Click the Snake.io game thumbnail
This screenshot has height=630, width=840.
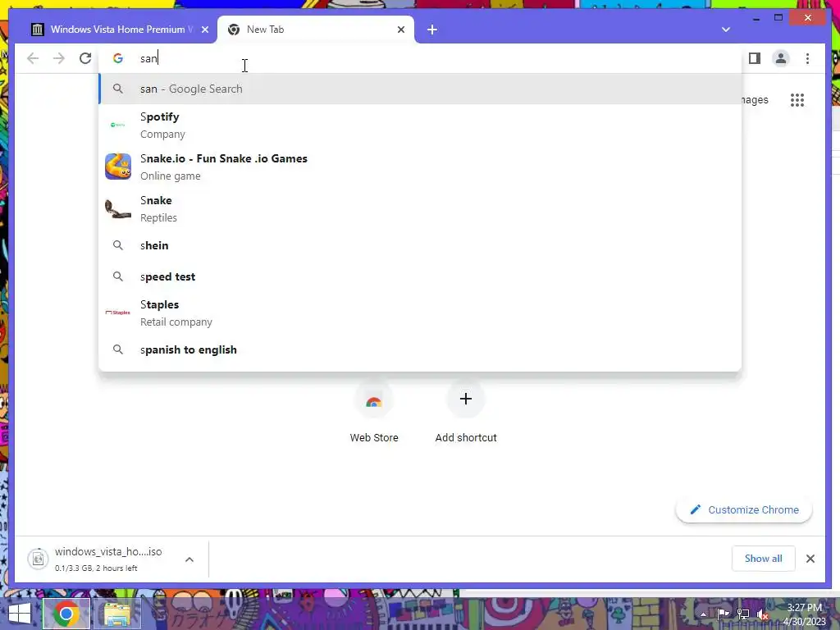tap(118, 167)
